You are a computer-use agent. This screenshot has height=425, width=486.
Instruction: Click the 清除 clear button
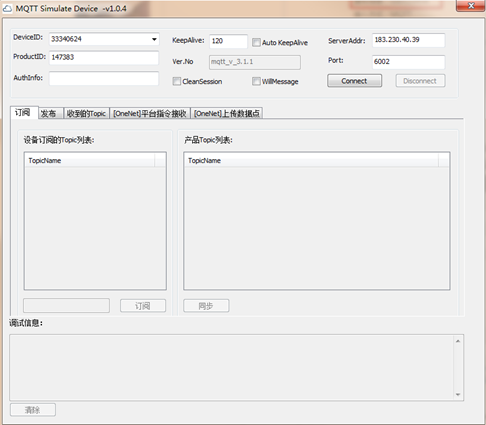coord(33,410)
